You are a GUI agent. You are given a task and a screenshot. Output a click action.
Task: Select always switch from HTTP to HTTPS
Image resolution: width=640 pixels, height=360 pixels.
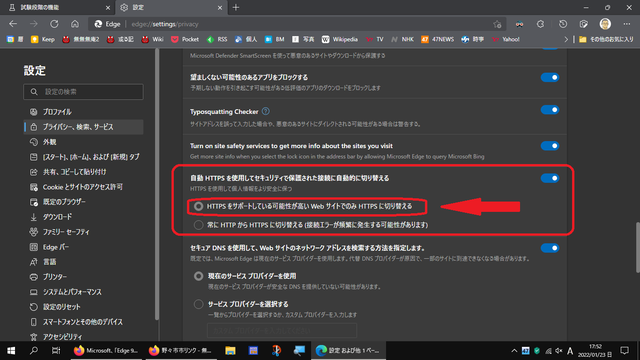point(198,225)
